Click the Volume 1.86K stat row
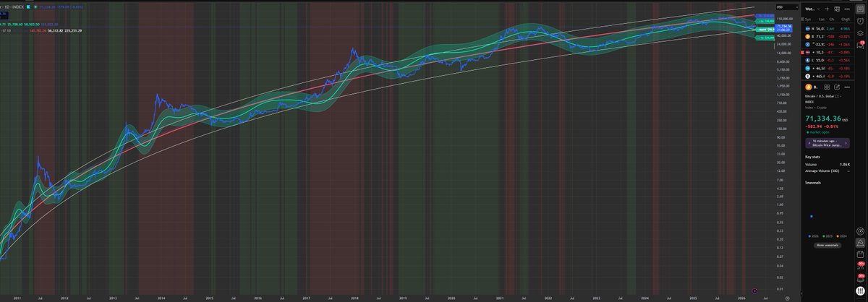The image size is (868, 302). (x=827, y=165)
